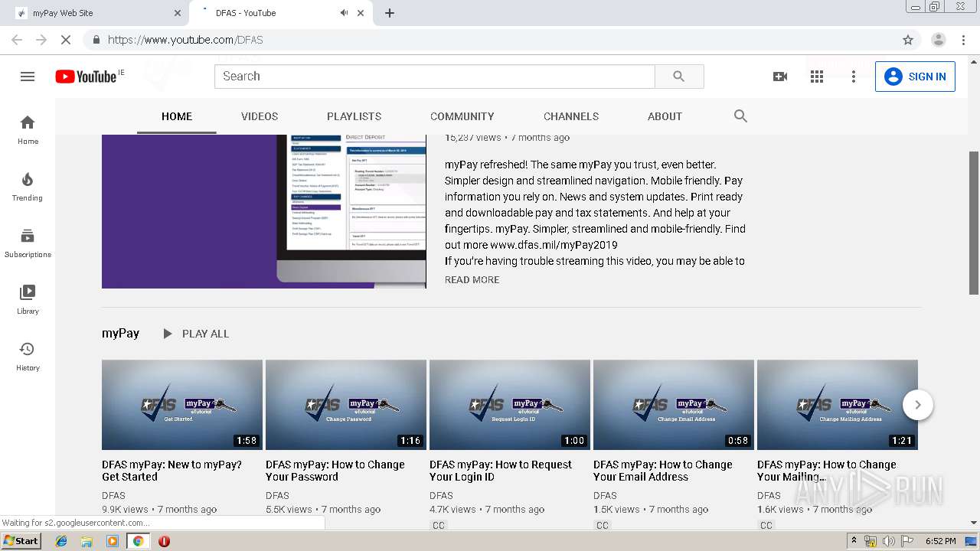Bookmark this page with the star
This screenshot has height=551, width=980.
908,40
